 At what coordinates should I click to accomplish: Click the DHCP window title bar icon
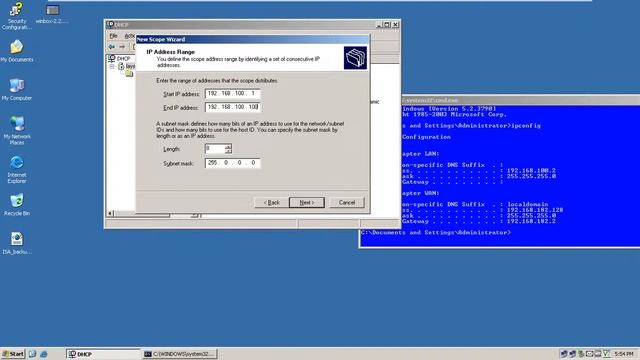tap(110, 24)
